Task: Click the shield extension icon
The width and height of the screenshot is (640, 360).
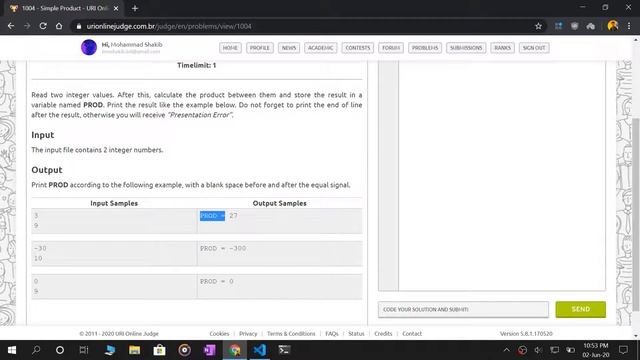Action: [x=574, y=26]
